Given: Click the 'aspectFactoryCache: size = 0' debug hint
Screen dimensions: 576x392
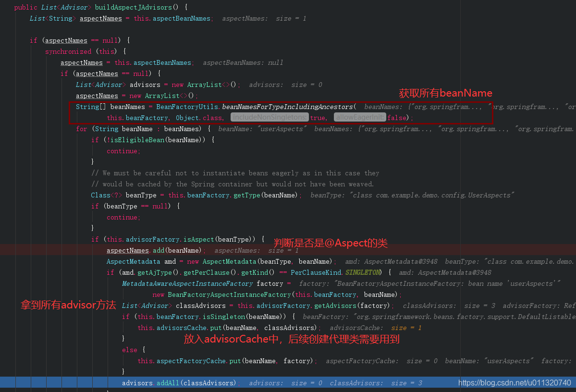Looking at the screenshot, I should pyautogui.click(x=381, y=361).
